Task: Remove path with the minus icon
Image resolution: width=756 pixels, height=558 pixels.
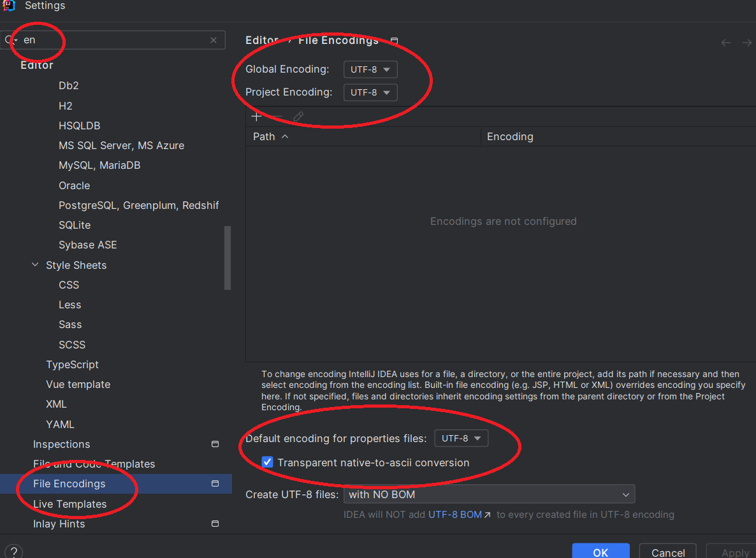Action: 277,117
